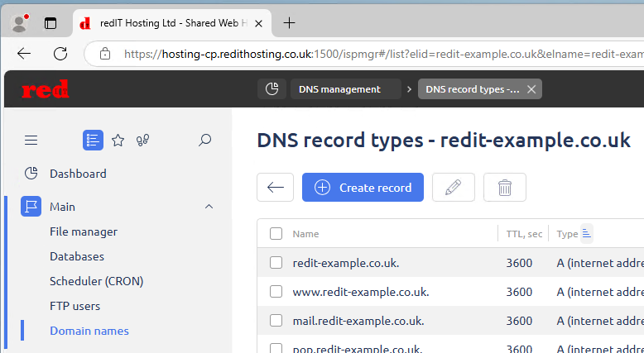Go back with the arrow toolbar button
The width and height of the screenshot is (644, 353).
point(275,188)
